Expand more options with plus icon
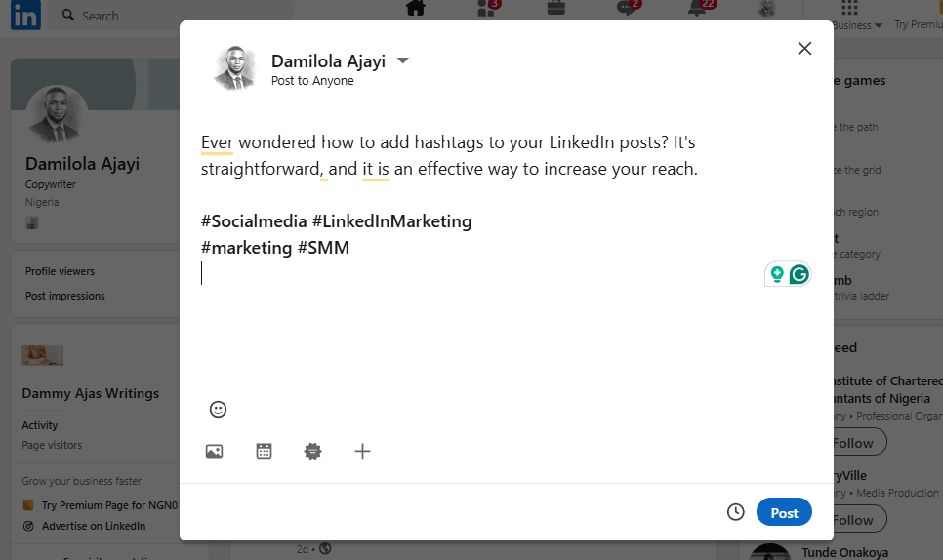Viewport: 943px width, 560px height. 362,452
